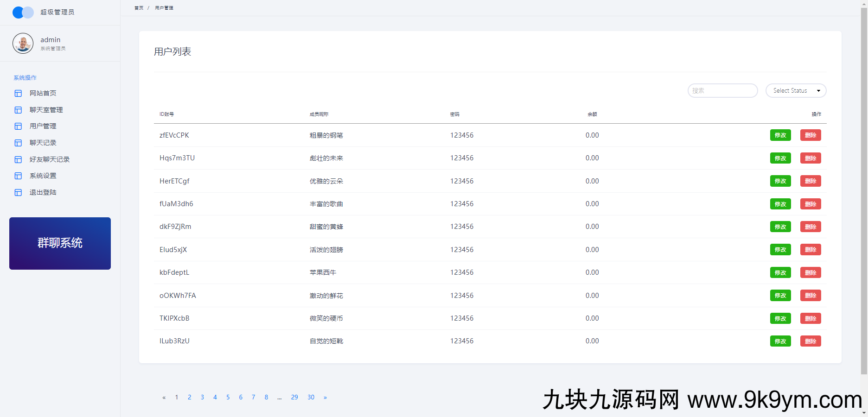868x417 pixels.
Task: Click the 搜索 search input field
Action: pos(722,90)
